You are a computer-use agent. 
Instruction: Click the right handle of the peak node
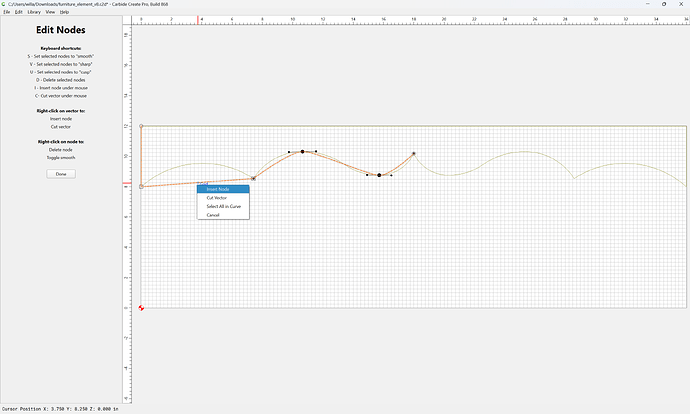[x=316, y=151]
